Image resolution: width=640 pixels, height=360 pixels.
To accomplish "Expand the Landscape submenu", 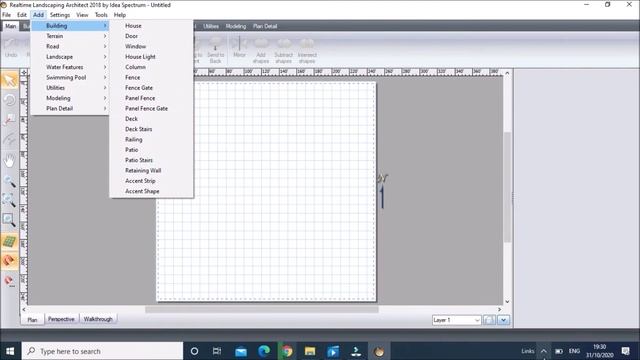I will (70, 57).
